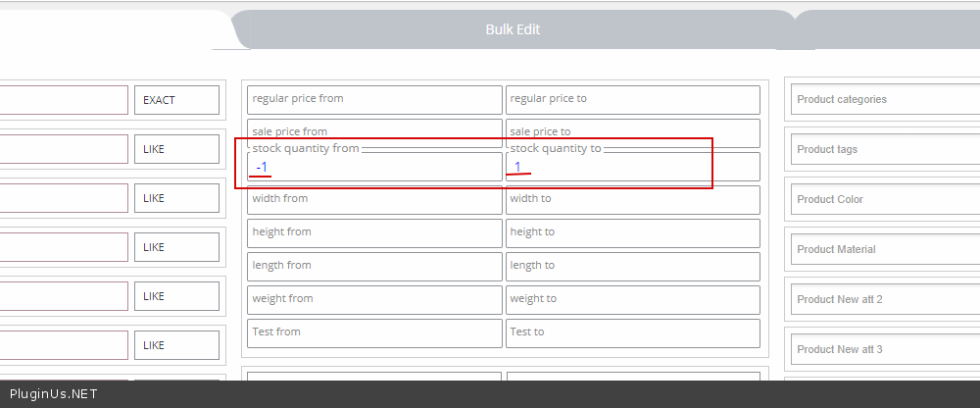Toggle the EXACT match selector
The width and height of the screenshot is (980, 408).
[176, 100]
